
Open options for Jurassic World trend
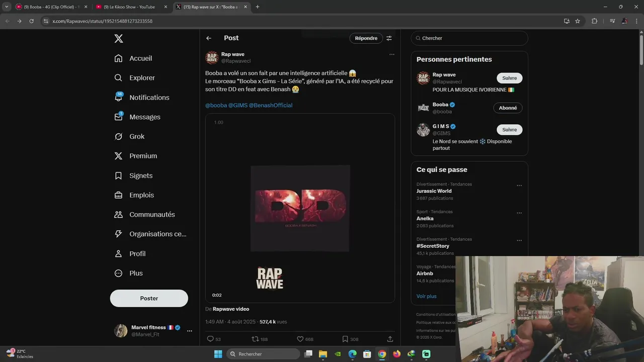click(x=519, y=186)
